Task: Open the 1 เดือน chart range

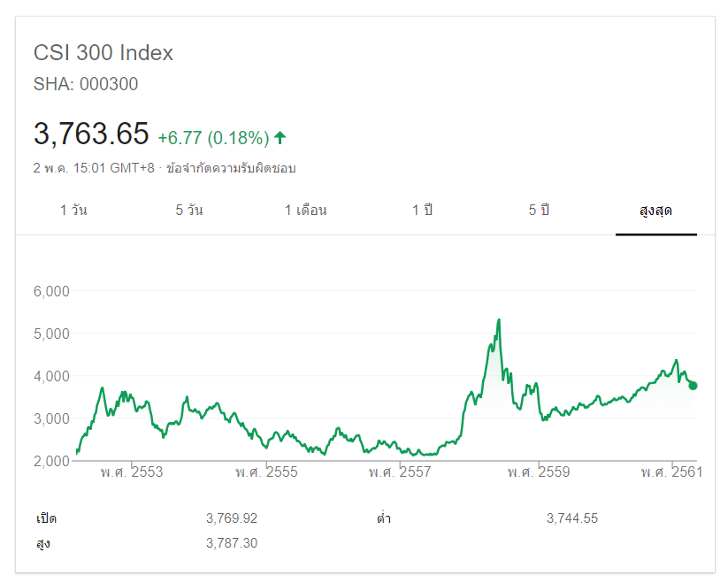Action: click(306, 211)
